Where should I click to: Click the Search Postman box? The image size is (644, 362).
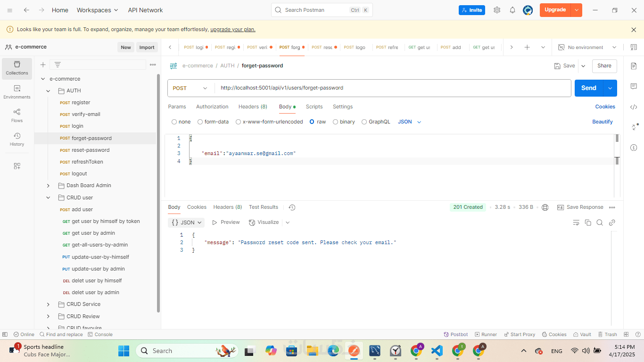tap(322, 10)
